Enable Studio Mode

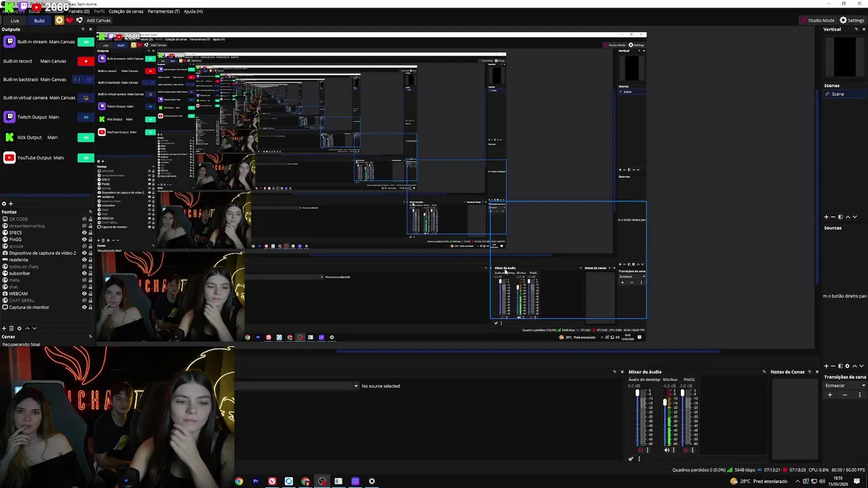[x=817, y=20]
